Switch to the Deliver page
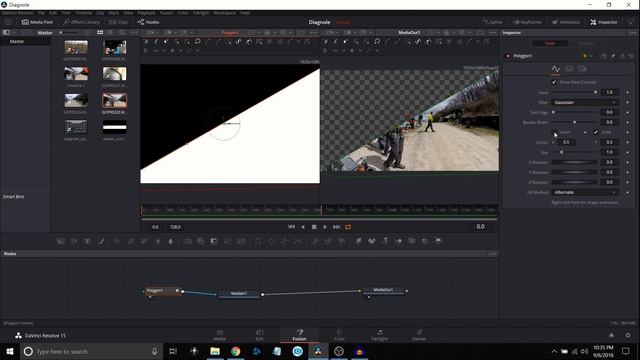 419,335
